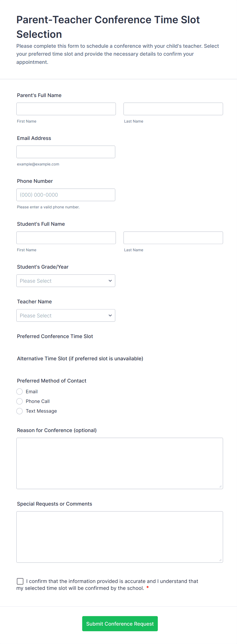
Task: Click the student's Last Name field
Action: coord(173,238)
